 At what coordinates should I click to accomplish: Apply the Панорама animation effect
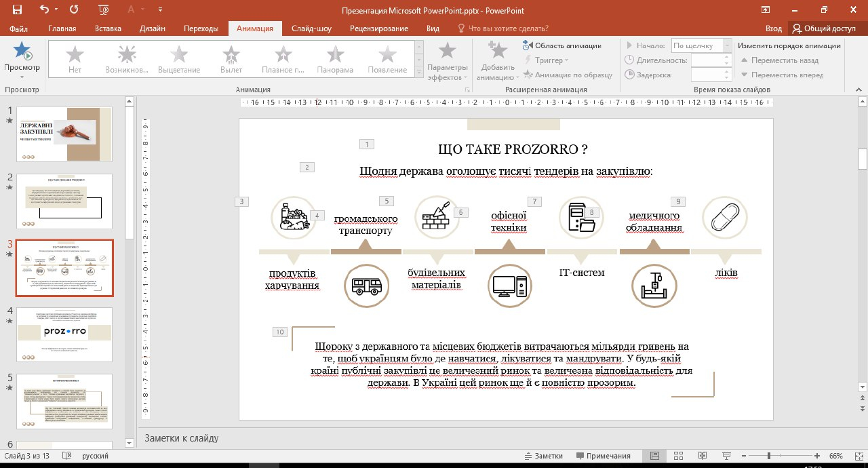tap(335, 59)
